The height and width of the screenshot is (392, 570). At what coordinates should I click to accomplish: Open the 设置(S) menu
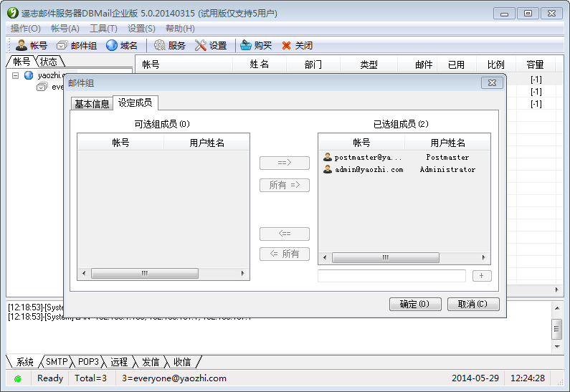tap(141, 29)
